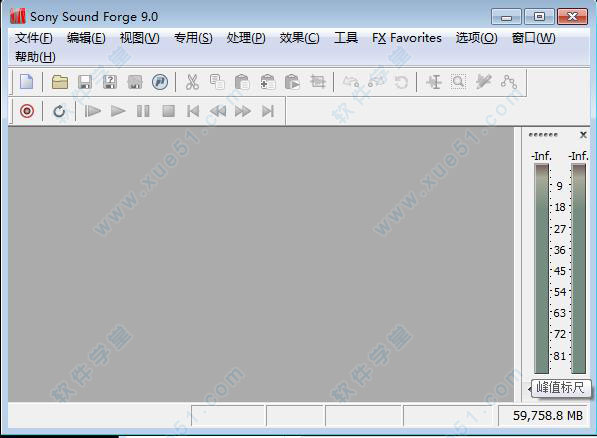Viewport: 597px width, 438px height.
Task: Open the 工具 menu
Action: pos(346,38)
